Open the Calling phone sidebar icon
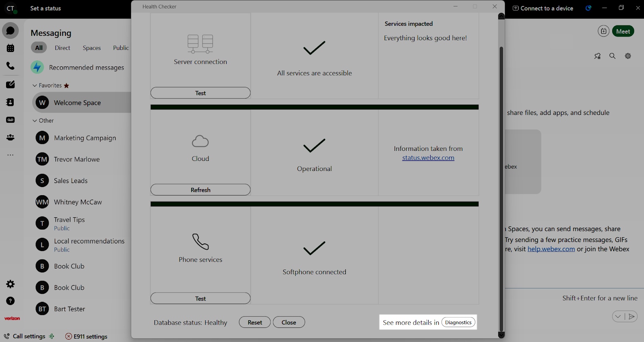Image resolution: width=644 pixels, height=342 pixels. pyautogui.click(x=10, y=66)
